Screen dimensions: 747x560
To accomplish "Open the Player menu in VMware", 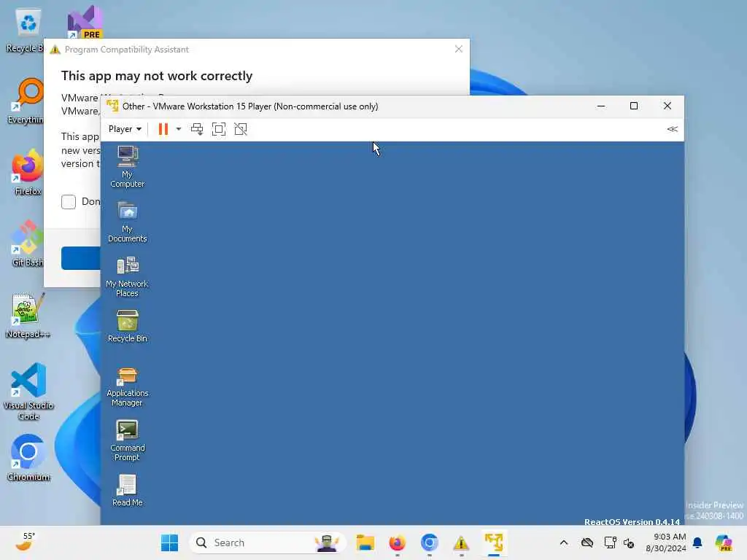I will [125, 129].
